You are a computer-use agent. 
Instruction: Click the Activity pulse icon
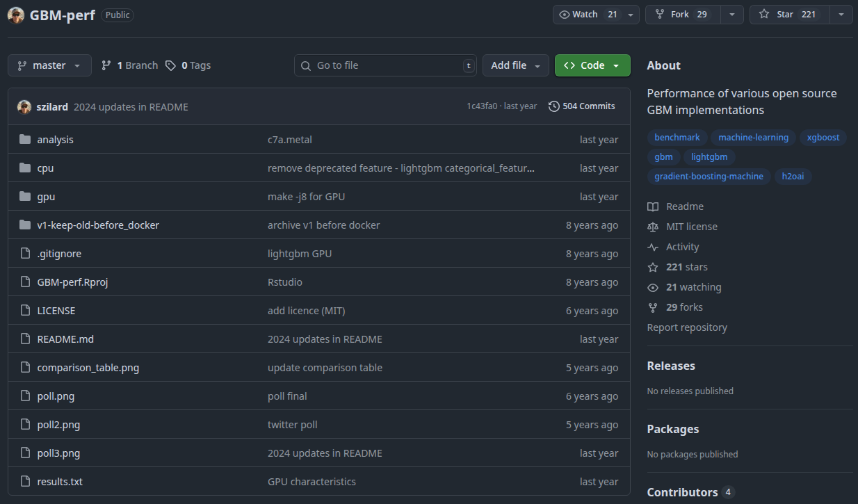(x=652, y=247)
